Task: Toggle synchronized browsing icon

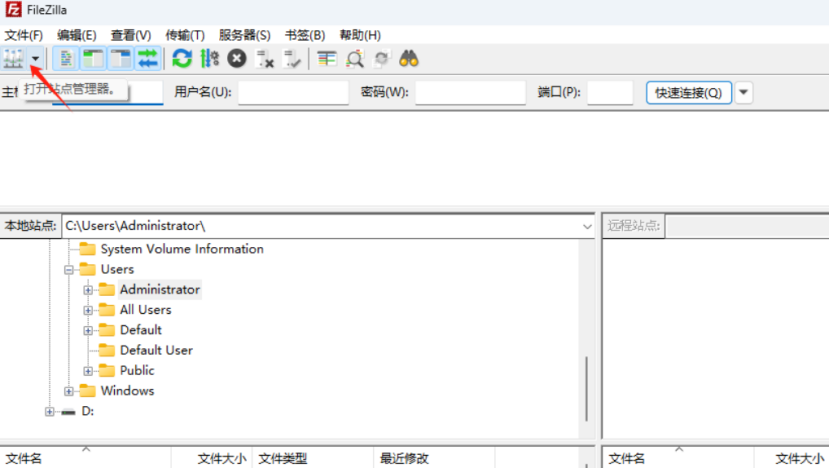Action: point(382,59)
